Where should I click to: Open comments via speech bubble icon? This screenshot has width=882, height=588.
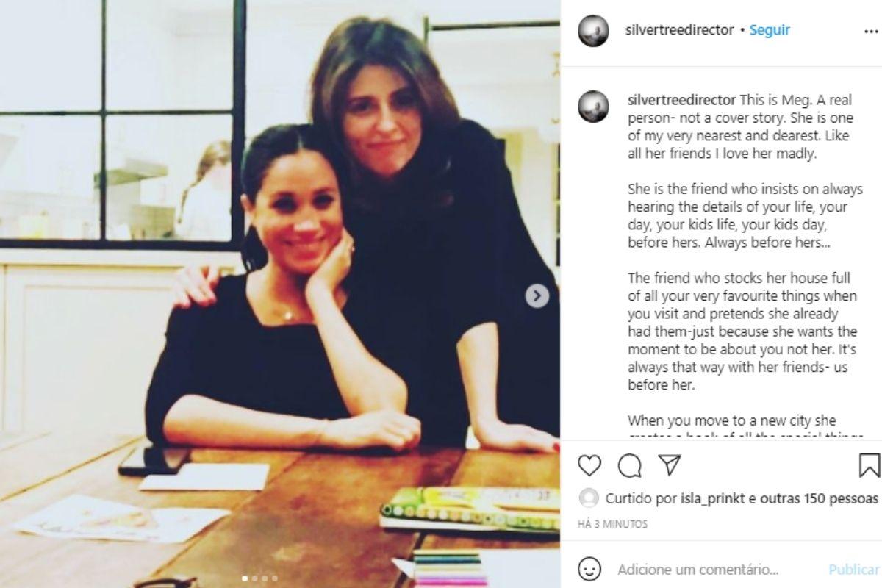(629, 465)
